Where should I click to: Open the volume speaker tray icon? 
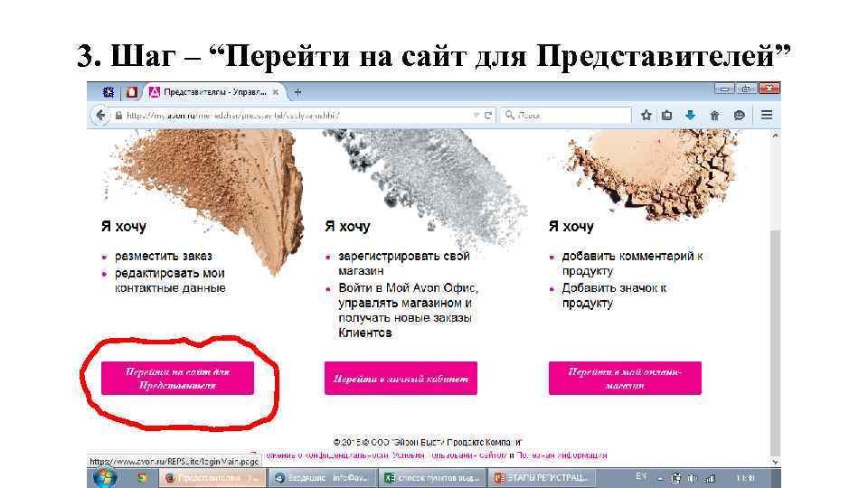coord(693,478)
